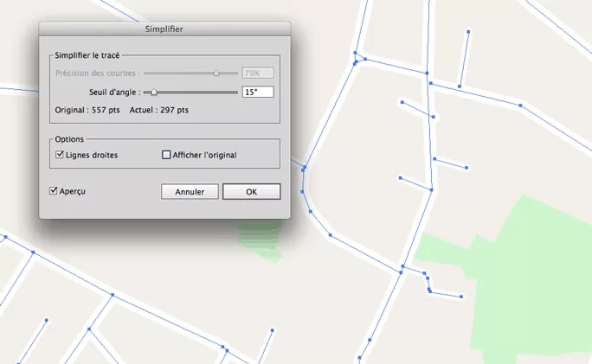Viewport: 592px width, 364px height.
Task: Click the Aperçu label text
Action: click(x=73, y=190)
